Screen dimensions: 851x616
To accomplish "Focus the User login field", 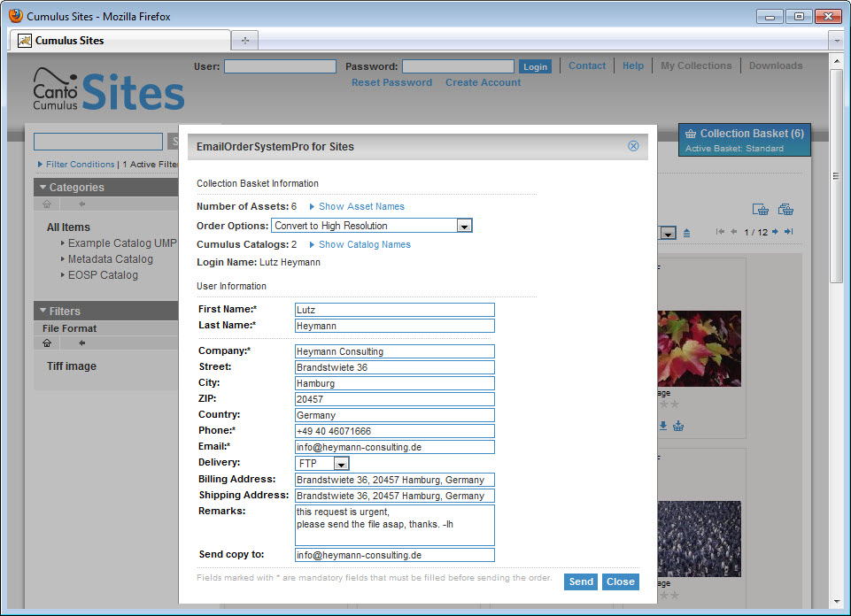I will tap(280, 66).
